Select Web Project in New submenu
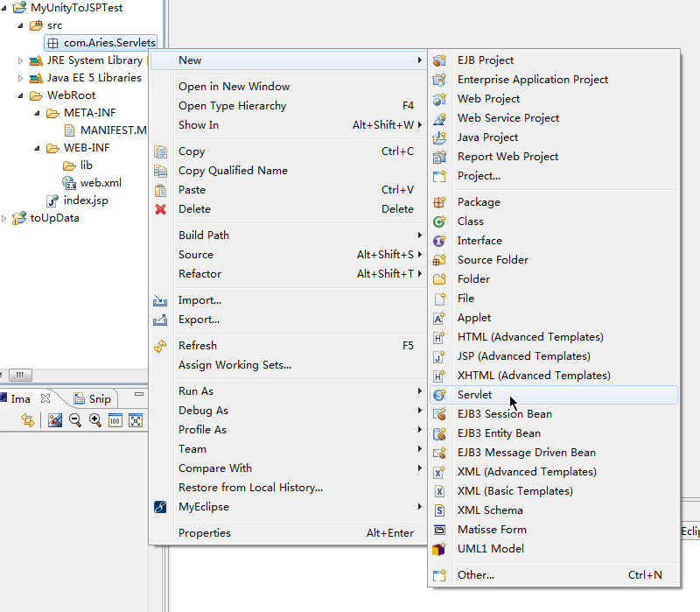Viewport: 700px width, 612px height. pos(554,99)
